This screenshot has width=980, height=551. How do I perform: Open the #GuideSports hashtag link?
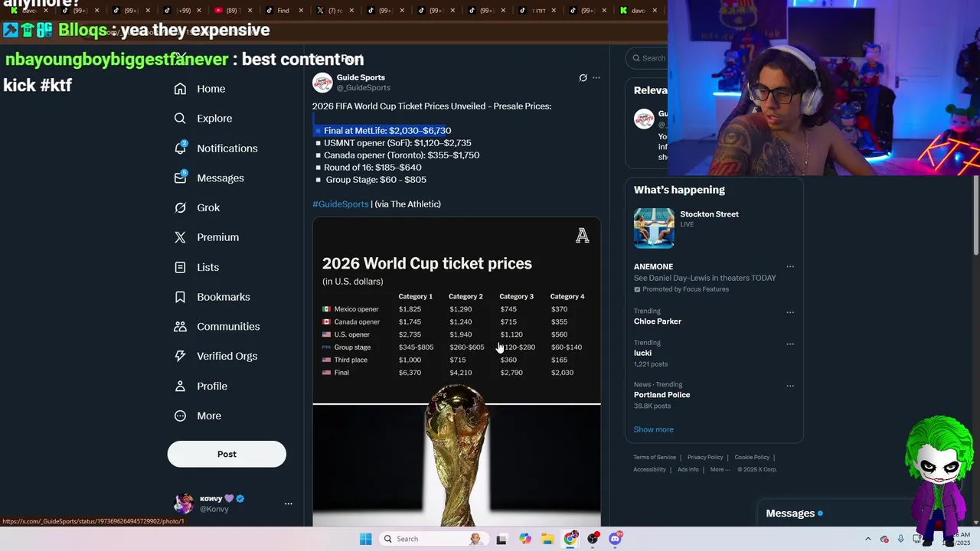click(x=340, y=204)
